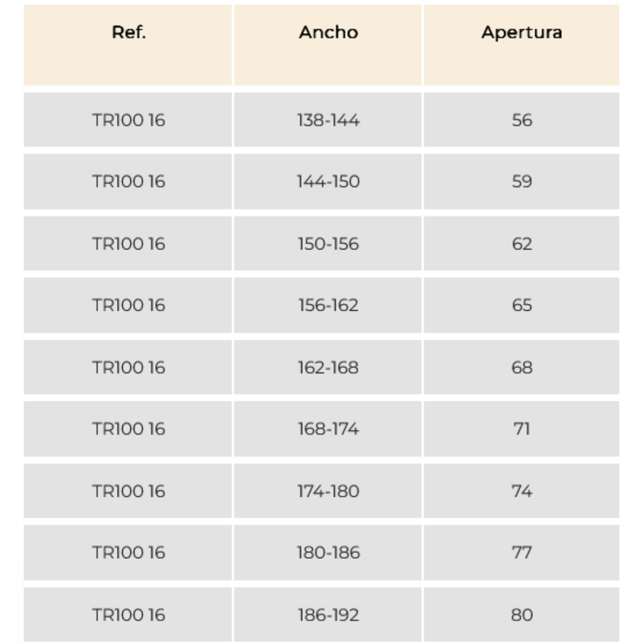Select the 144-150 width cell

328,181
